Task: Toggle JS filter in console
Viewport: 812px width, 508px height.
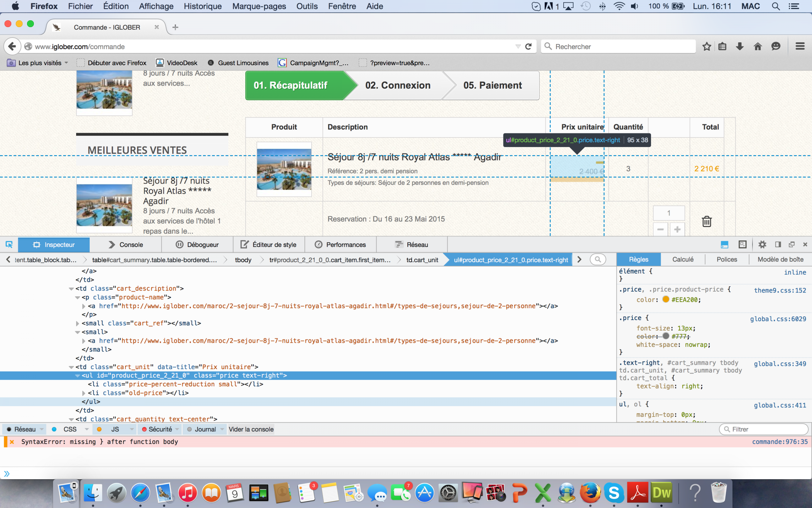Action: (x=111, y=429)
